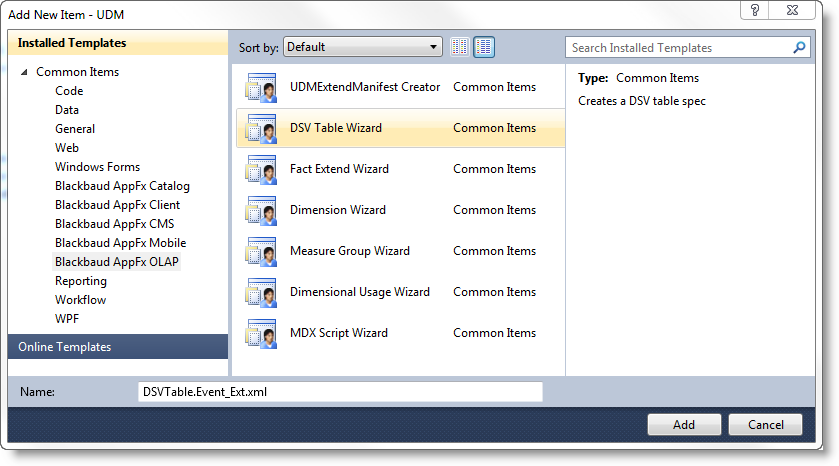Click the Cancel button
The width and height of the screenshot is (839, 466).
click(765, 424)
